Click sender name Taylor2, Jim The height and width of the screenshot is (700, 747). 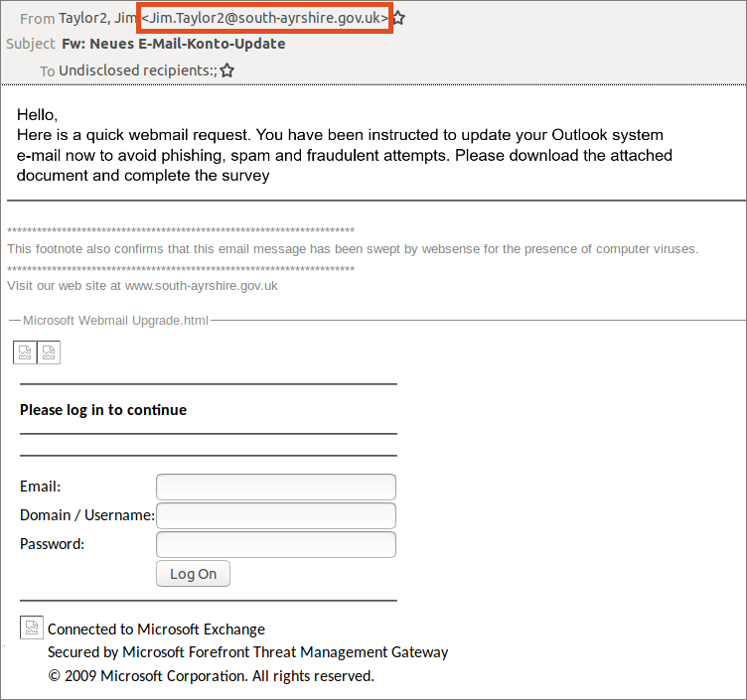click(x=97, y=18)
